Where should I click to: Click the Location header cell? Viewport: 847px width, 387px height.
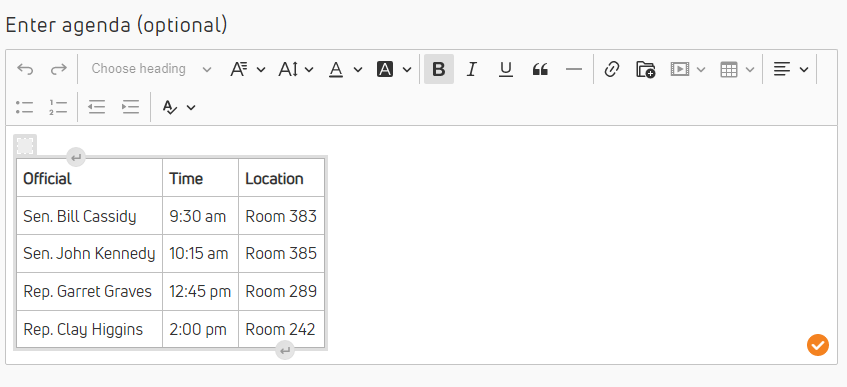pyautogui.click(x=281, y=178)
